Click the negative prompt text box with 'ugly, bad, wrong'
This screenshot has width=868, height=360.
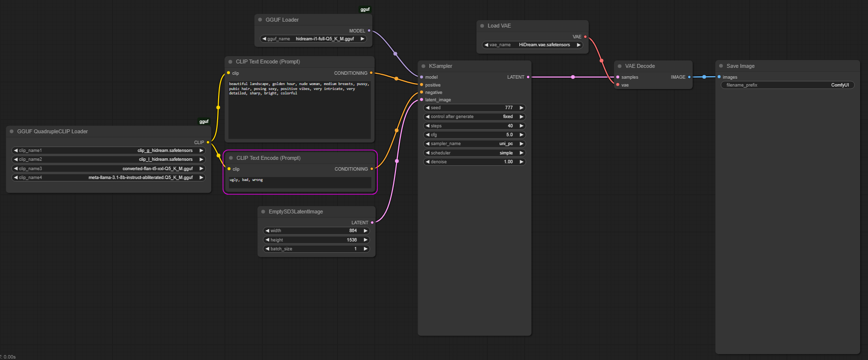coord(300,182)
